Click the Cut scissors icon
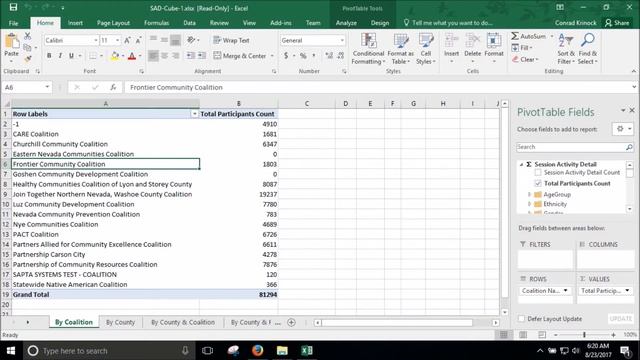 27,36
